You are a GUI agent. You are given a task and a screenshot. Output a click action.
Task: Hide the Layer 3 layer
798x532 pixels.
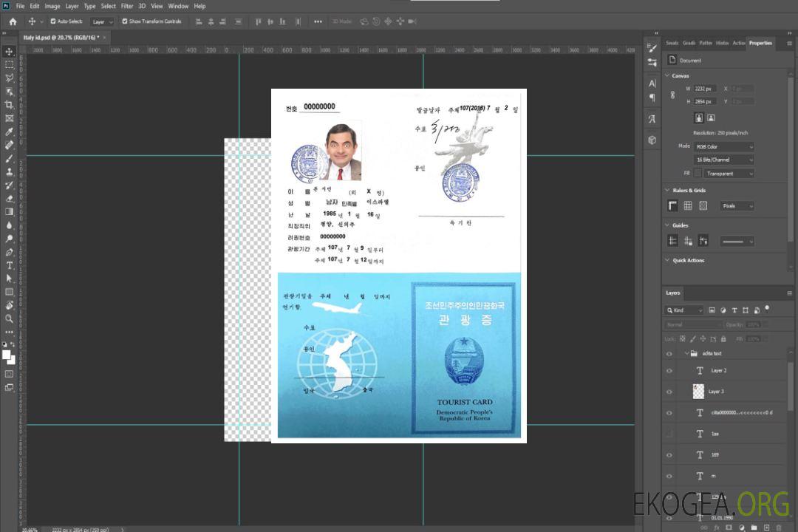(x=669, y=392)
